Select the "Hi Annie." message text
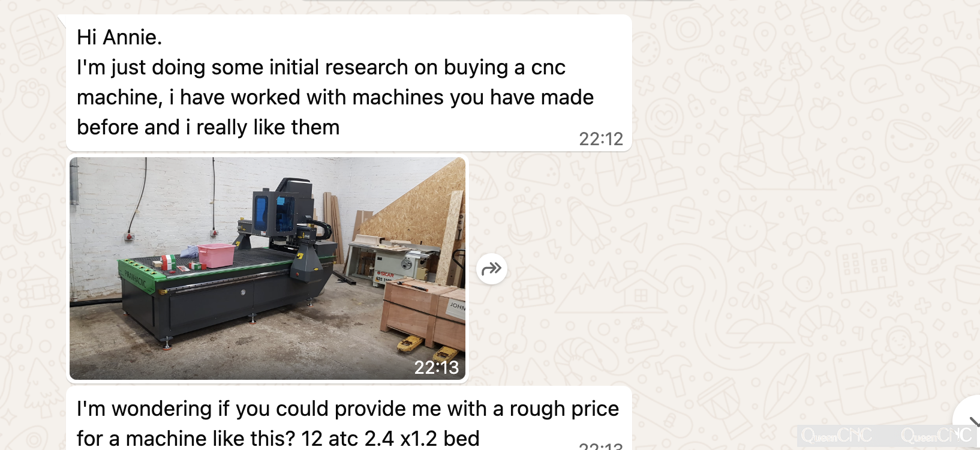This screenshot has width=980, height=450. coord(119,37)
